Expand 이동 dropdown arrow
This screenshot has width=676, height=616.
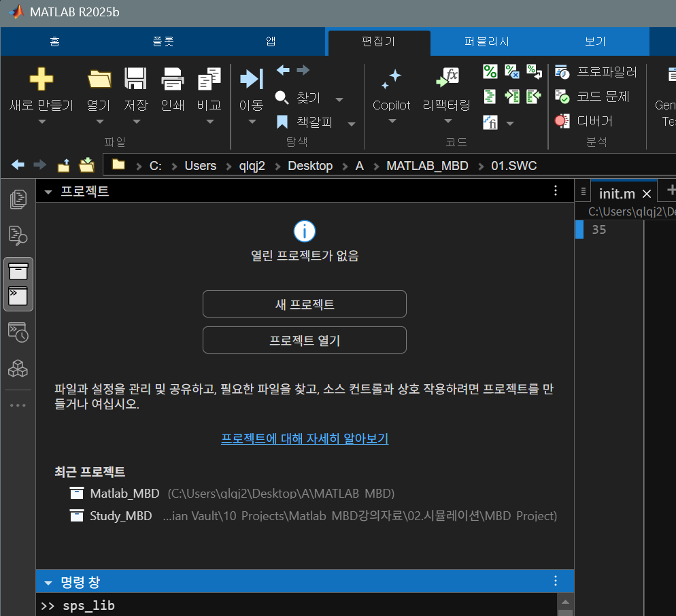pyautogui.click(x=252, y=122)
